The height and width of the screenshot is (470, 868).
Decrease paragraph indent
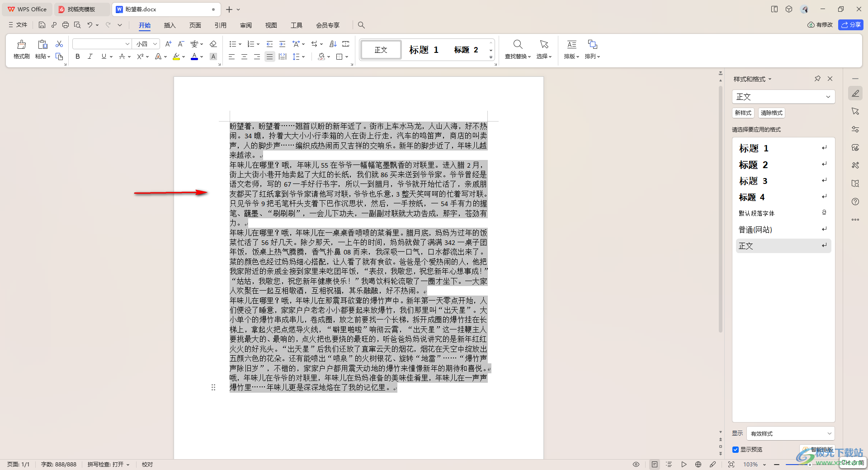point(269,44)
